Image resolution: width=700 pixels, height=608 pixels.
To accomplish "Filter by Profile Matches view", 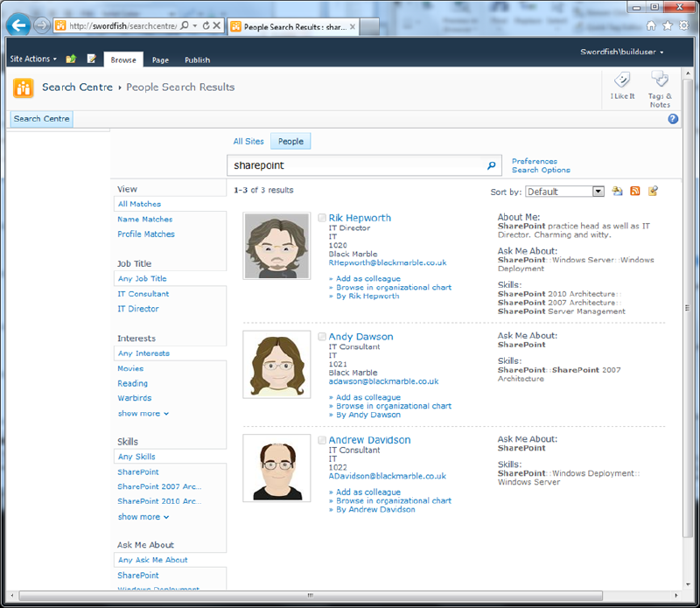I will pyautogui.click(x=146, y=234).
